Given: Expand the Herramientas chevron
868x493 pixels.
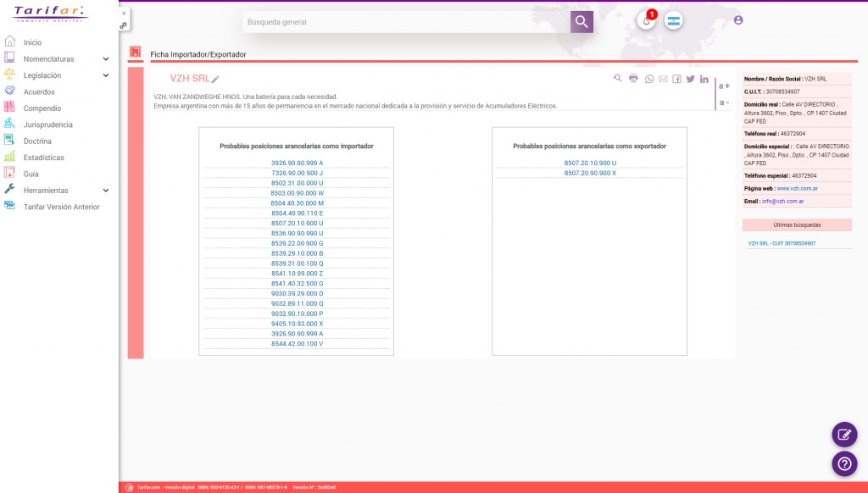Looking at the screenshot, I should [106, 191].
